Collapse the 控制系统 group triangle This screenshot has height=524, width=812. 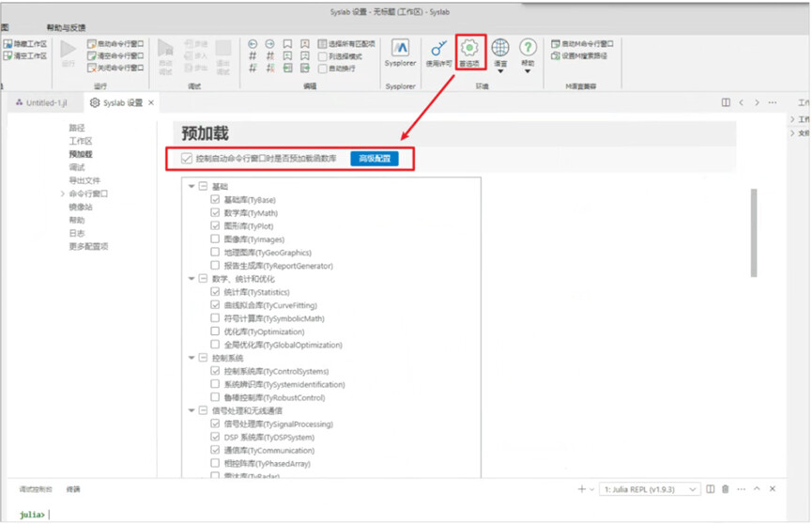click(x=192, y=358)
